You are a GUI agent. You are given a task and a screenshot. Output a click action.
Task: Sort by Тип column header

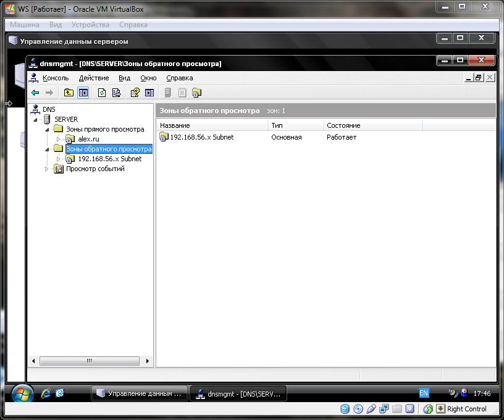click(x=296, y=125)
